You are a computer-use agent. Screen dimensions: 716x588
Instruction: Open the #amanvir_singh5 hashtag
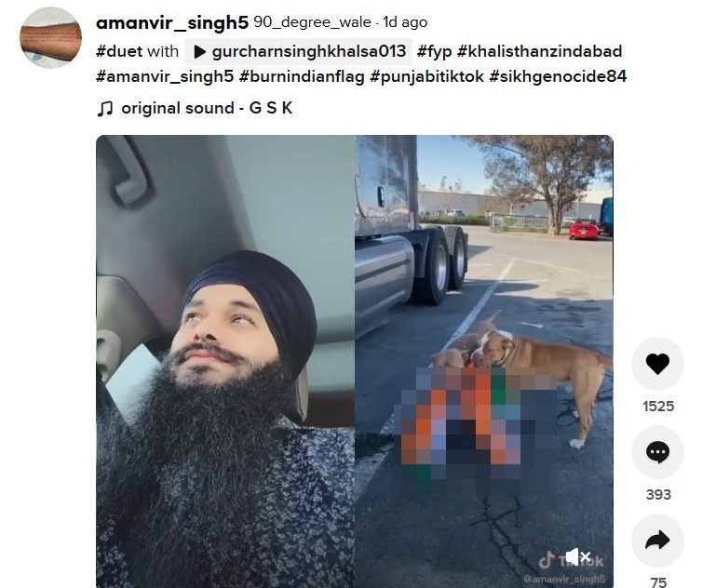165,76
